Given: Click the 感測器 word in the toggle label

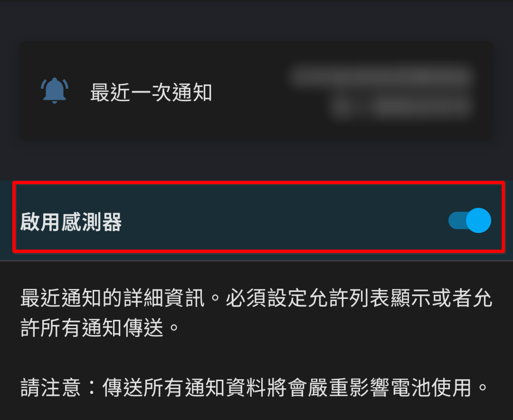Looking at the screenshot, I should click(91, 222).
